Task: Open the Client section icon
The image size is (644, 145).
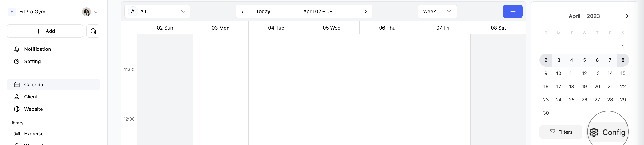Action: coord(16,97)
